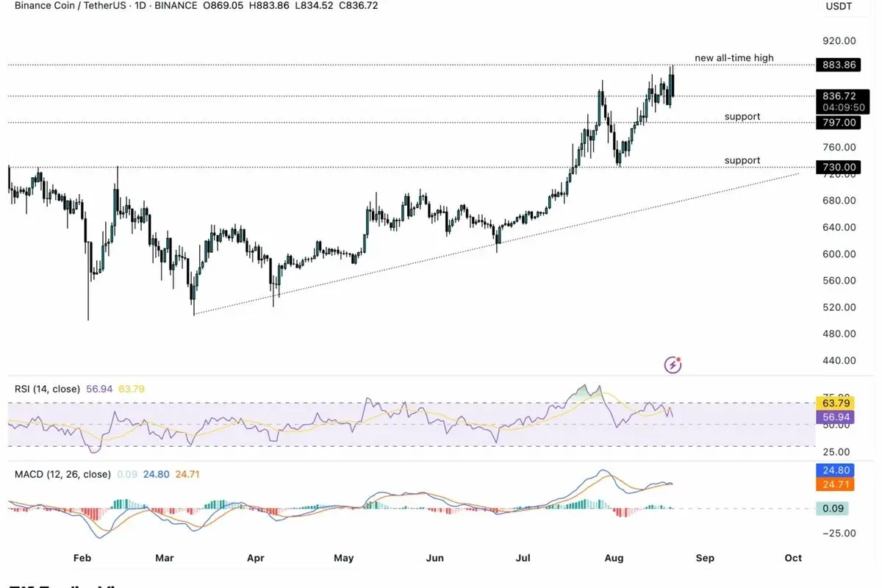
Task: Click the RSI (14, close) indicator legend
Action: pos(47,389)
